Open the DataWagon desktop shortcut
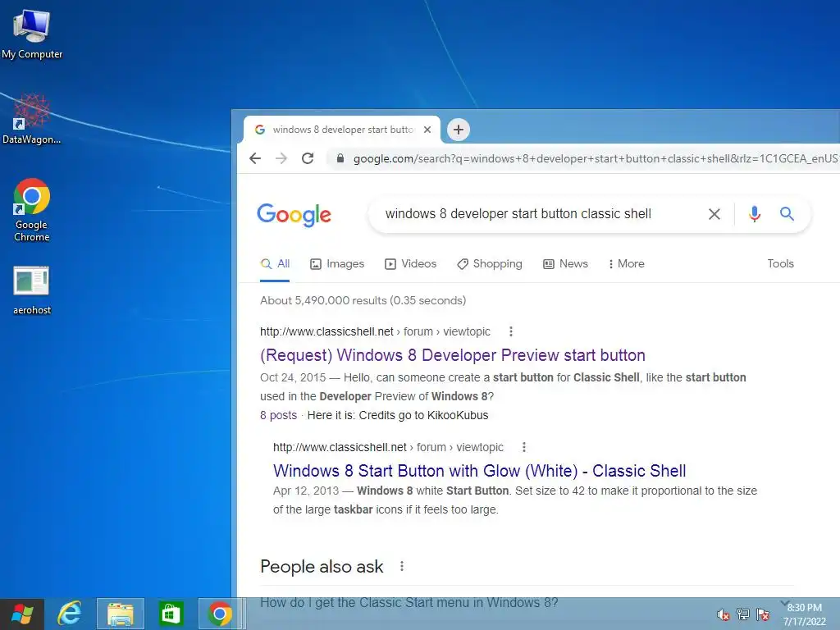The width and height of the screenshot is (840, 630). tap(32, 119)
